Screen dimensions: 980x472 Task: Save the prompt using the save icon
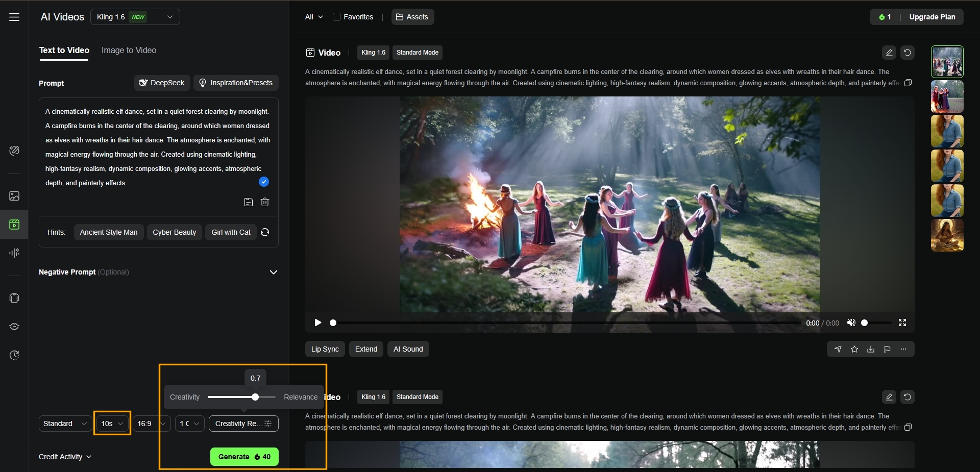point(249,202)
